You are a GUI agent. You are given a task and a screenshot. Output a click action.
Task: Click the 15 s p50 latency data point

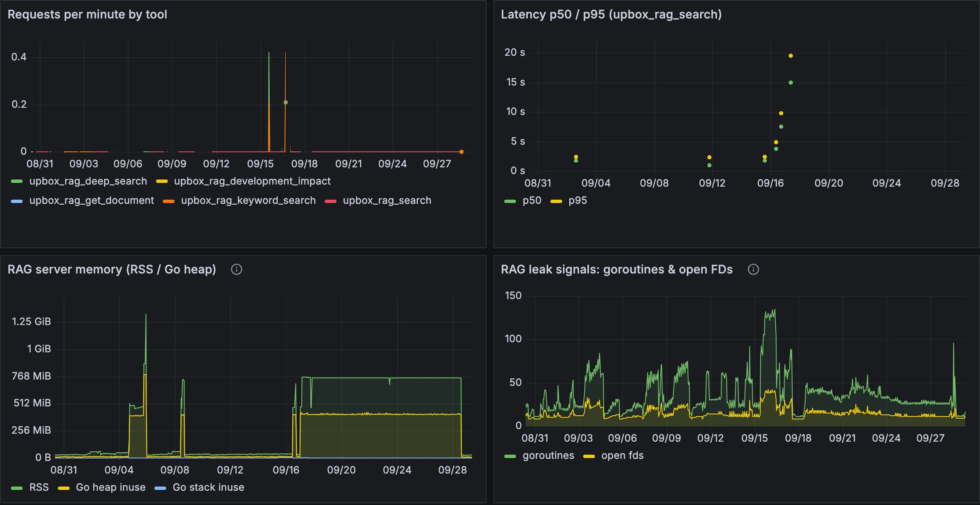point(791,83)
